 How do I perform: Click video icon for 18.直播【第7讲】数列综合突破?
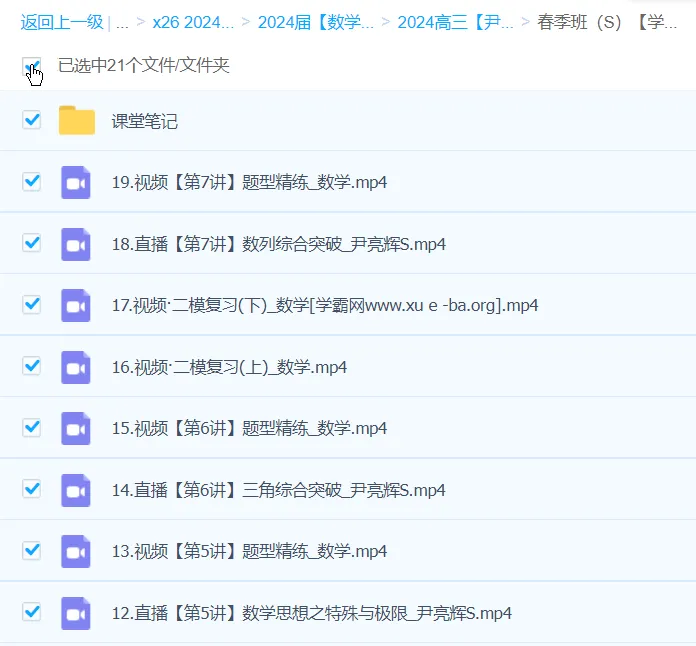[76, 244]
